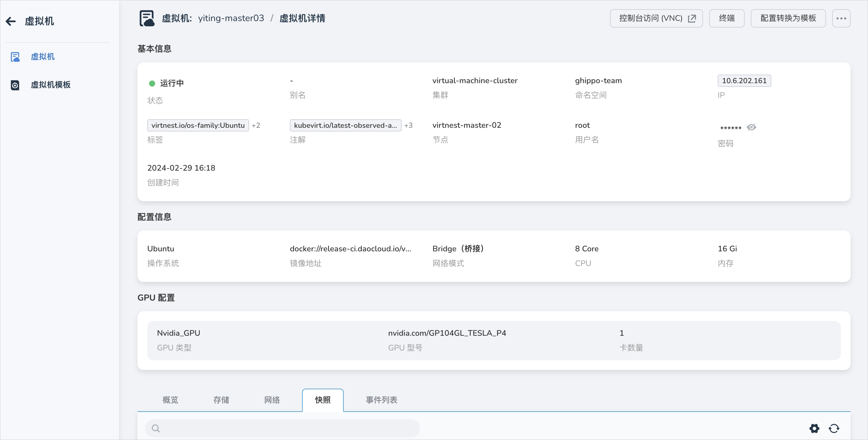Switch to the 概览 tab
The image size is (868, 440).
[x=170, y=400]
